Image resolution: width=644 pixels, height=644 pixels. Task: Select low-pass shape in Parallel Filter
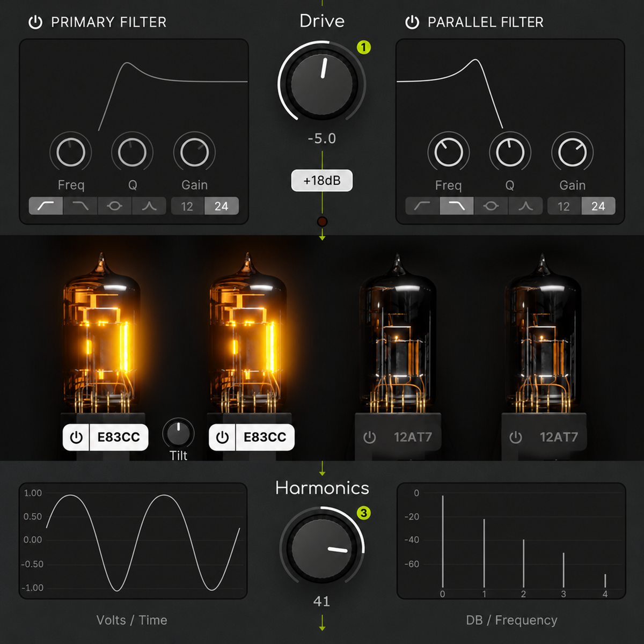coord(457,206)
